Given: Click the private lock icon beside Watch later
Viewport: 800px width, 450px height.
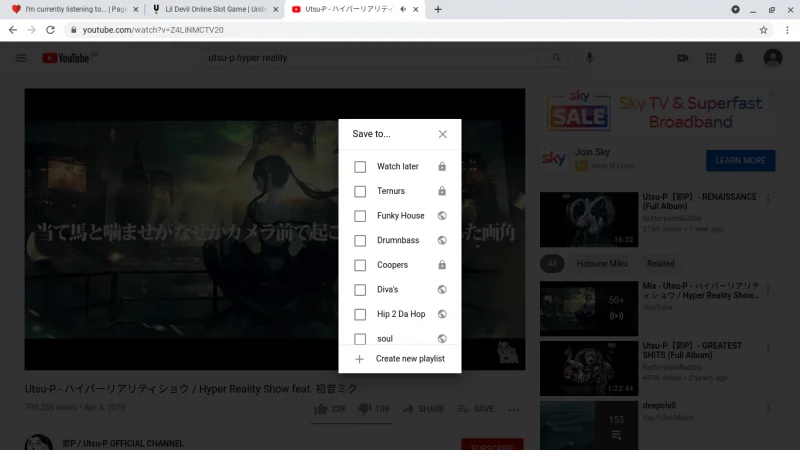Looking at the screenshot, I should tap(442, 166).
